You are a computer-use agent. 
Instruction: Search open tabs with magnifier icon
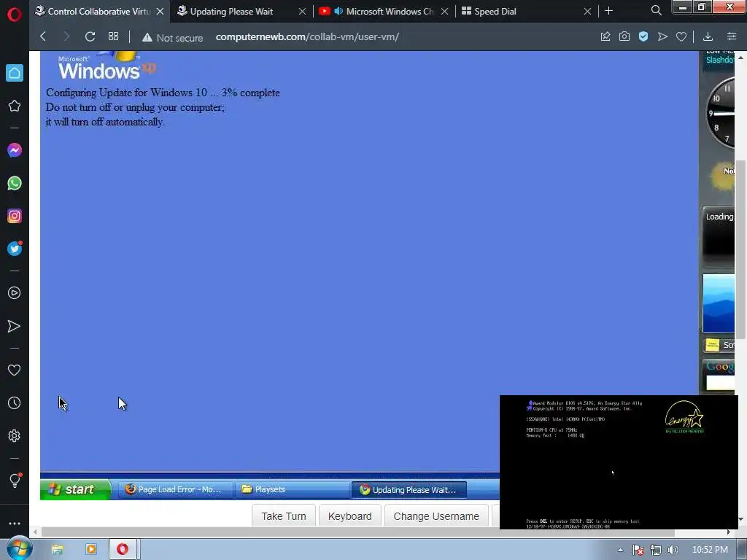(x=656, y=10)
